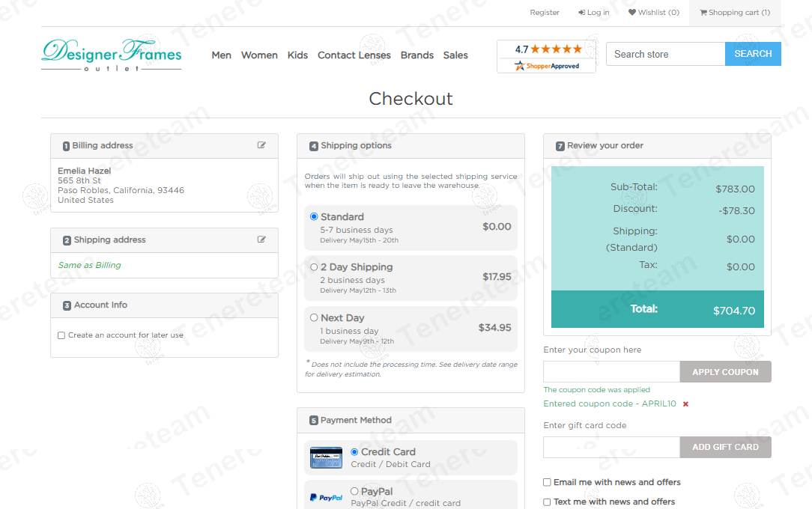Viewport: 812px width, 509px height.
Task: Click the Search store input field
Action: coord(664,54)
